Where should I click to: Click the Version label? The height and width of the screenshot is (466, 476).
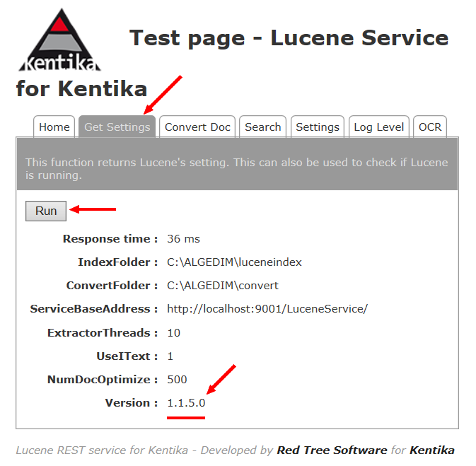click(x=132, y=403)
